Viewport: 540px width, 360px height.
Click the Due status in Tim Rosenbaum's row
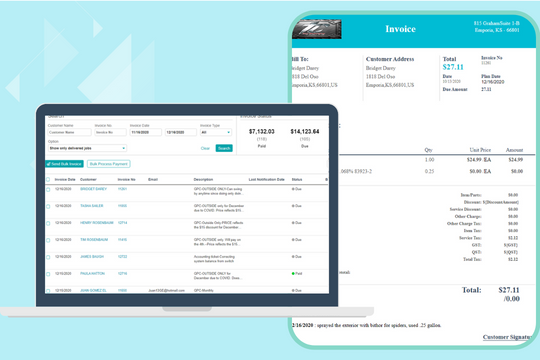point(297,240)
